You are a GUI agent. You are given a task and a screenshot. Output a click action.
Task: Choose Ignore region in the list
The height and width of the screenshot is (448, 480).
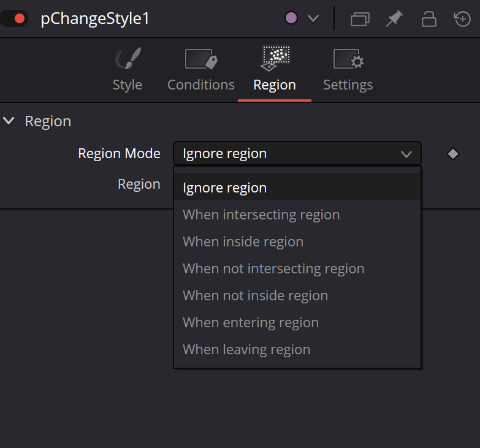pos(297,188)
